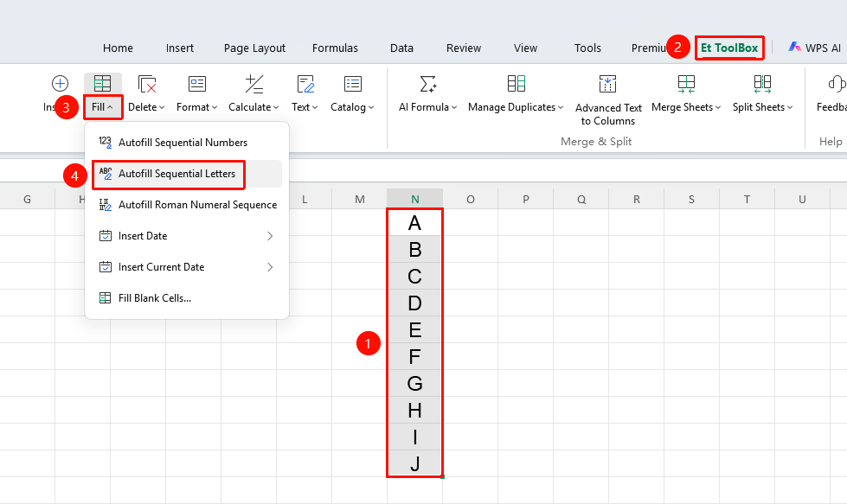Click the cell containing letter J

415,463
